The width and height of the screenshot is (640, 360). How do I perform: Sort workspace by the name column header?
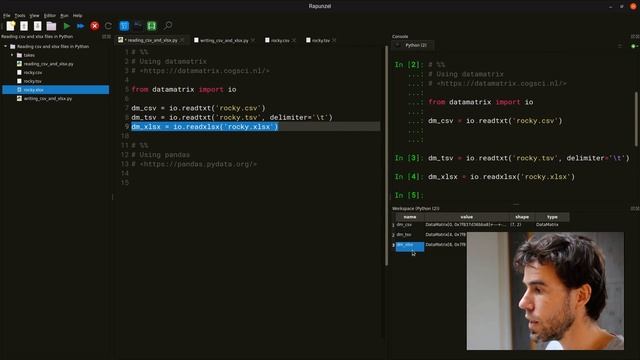[x=410, y=217]
